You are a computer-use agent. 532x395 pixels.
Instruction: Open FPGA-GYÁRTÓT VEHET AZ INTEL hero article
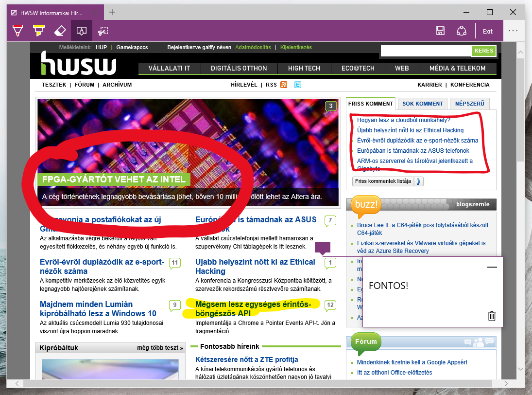click(x=114, y=180)
